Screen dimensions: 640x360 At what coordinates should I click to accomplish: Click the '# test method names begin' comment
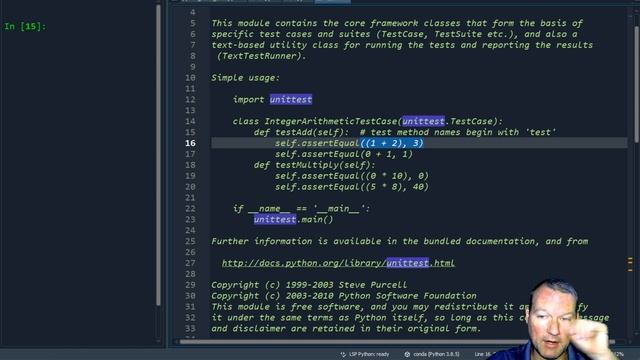pos(458,132)
